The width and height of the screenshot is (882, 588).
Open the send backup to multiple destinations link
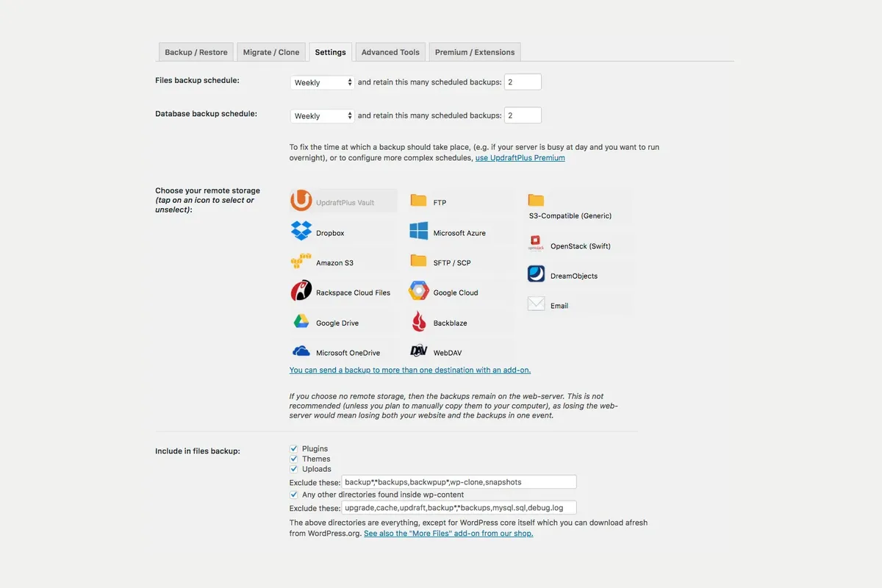[x=410, y=370]
